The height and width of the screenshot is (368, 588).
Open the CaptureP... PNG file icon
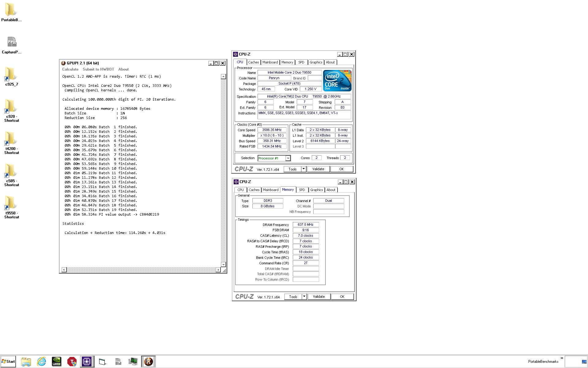(x=11, y=45)
